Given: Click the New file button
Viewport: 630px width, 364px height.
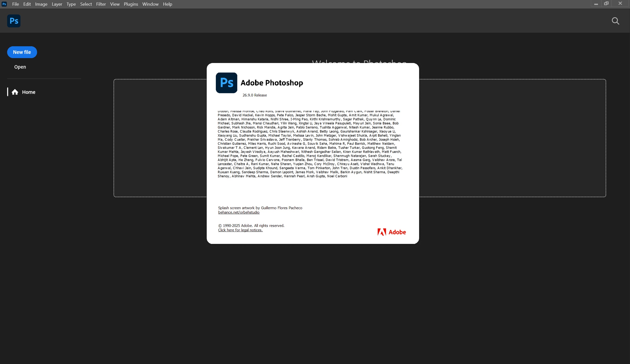Looking at the screenshot, I should [x=22, y=52].
